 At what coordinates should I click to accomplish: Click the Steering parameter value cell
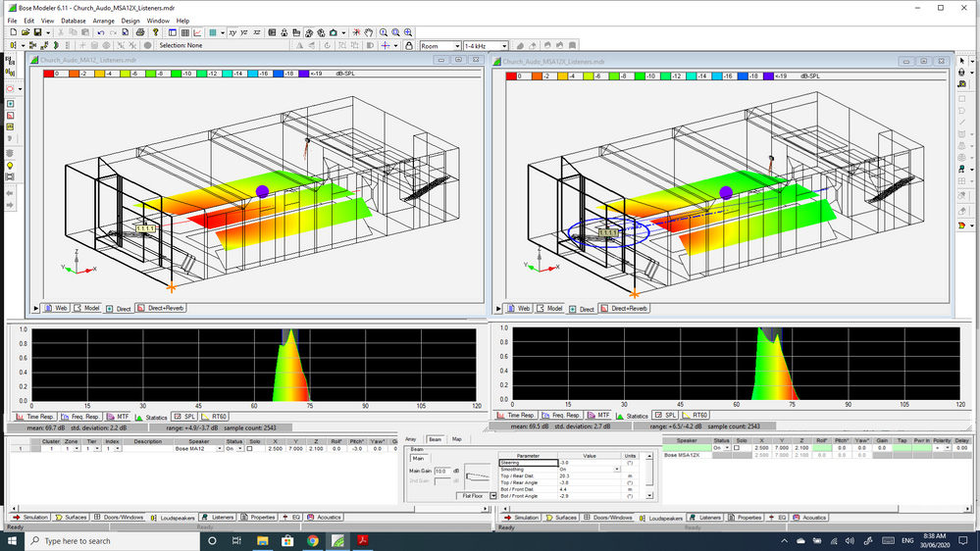click(590, 463)
